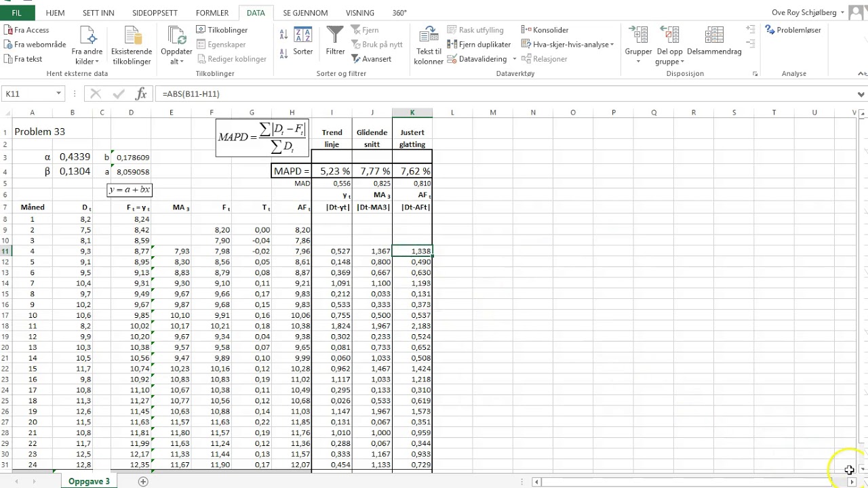Viewport: 868px width, 488px height.
Task: Click the horizontal scrollbar right arrow
Action: click(852, 482)
